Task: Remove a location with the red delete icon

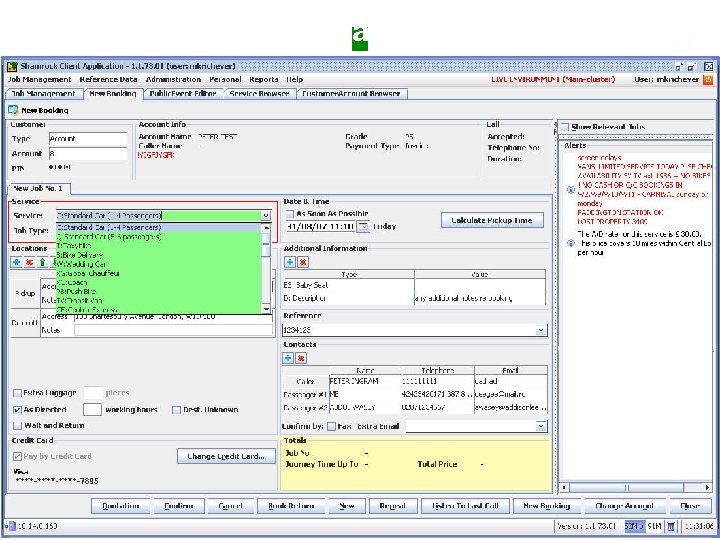Action: (x=29, y=262)
